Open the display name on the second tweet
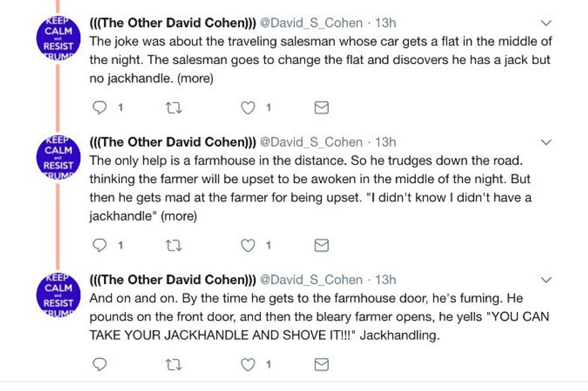Viewport: 588px width, 391px height. click(173, 143)
